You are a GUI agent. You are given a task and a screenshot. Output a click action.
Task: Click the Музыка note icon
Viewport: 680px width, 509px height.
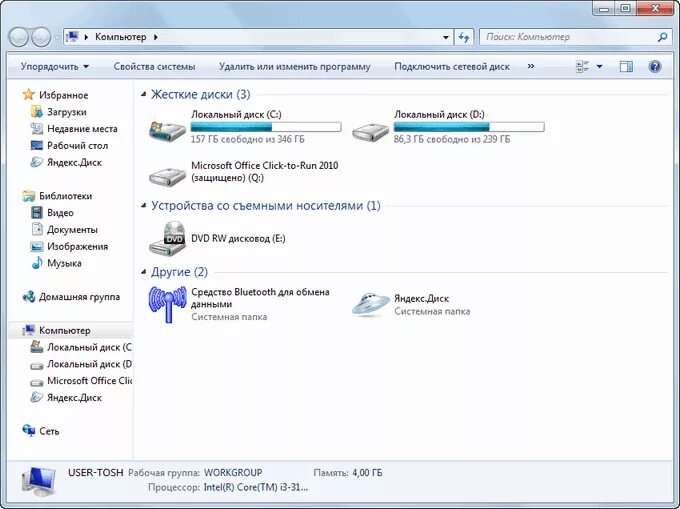(37, 263)
